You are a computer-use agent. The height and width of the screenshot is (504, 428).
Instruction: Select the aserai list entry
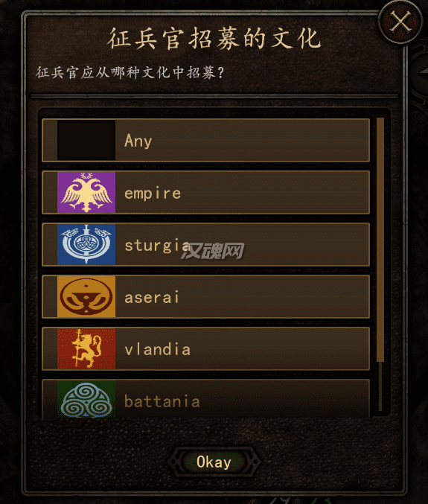205,296
